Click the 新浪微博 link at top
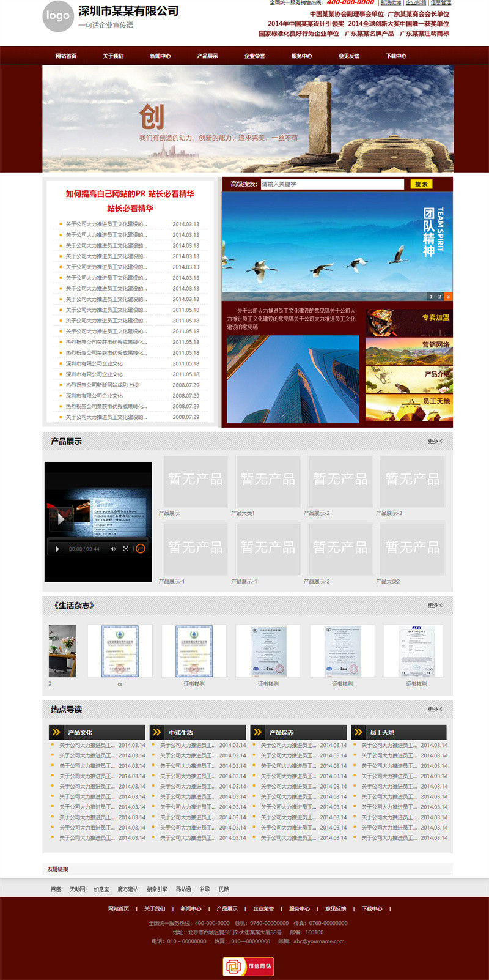 [x=391, y=2]
